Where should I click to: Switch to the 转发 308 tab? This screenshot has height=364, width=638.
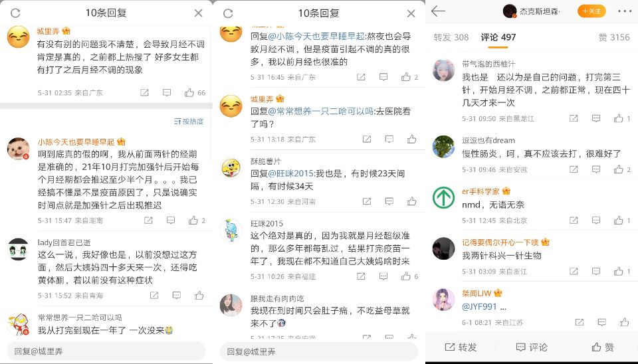[451, 37]
